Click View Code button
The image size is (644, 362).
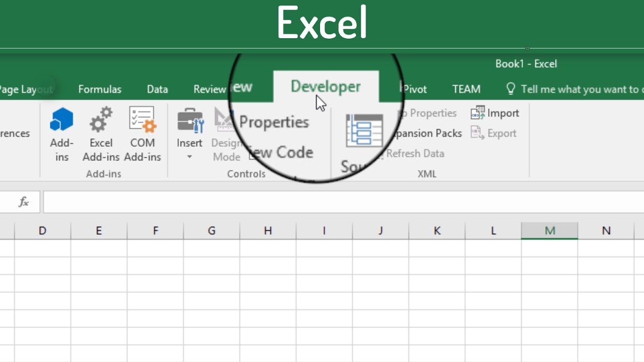[x=281, y=152]
